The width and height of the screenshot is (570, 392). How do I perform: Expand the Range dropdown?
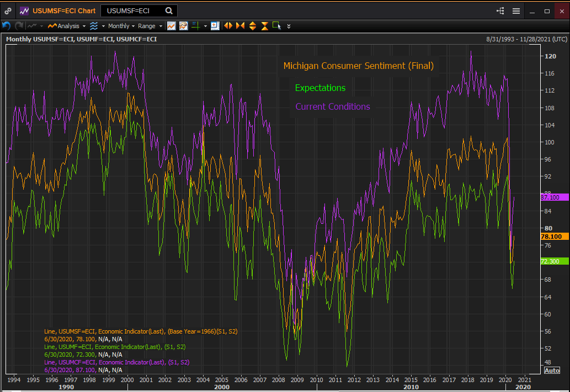tap(150, 26)
